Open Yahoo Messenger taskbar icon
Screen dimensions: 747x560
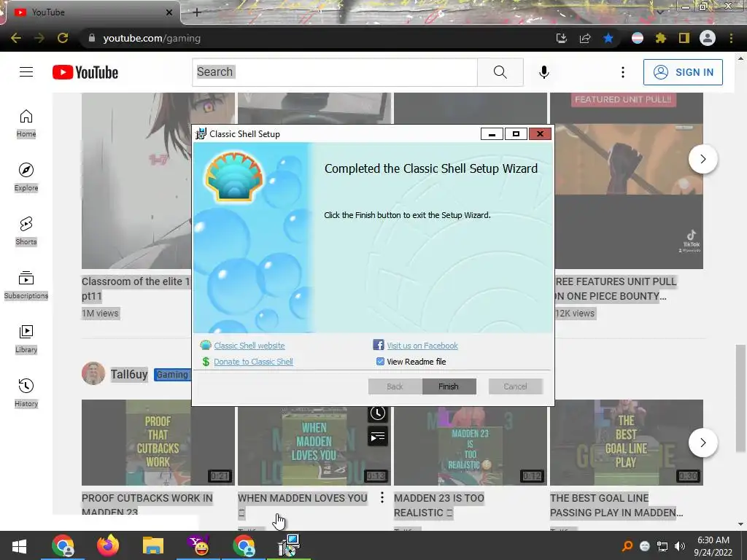tap(198, 545)
